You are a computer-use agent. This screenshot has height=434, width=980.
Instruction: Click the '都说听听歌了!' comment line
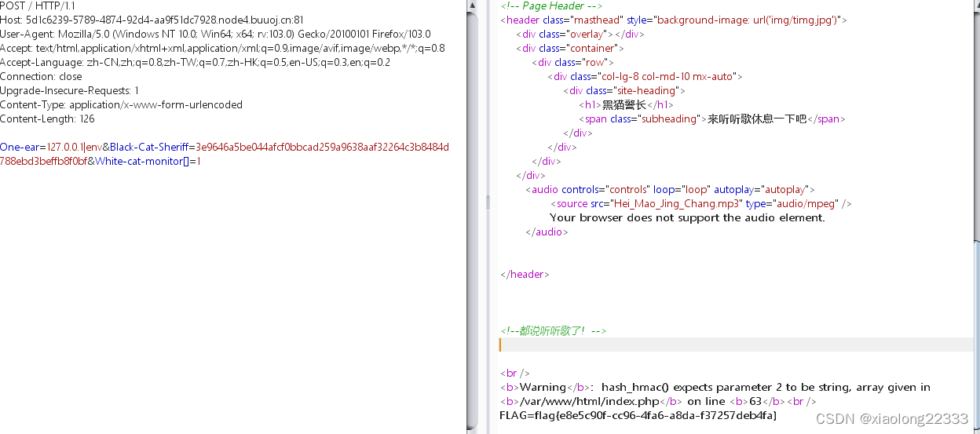click(x=554, y=330)
